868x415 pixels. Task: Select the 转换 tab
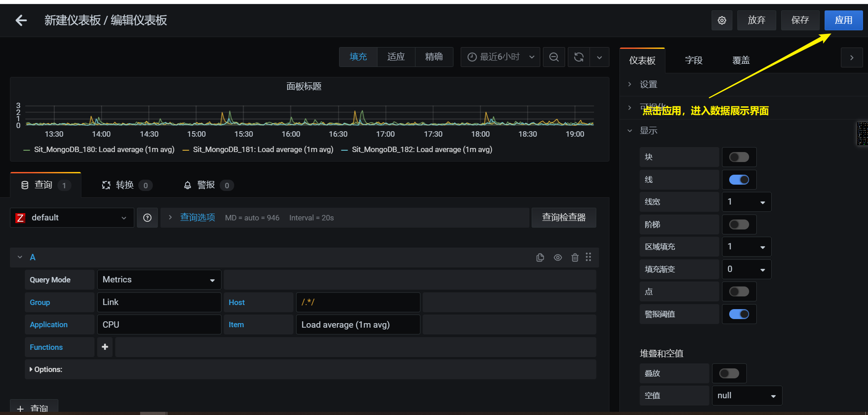(x=126, y=185)
